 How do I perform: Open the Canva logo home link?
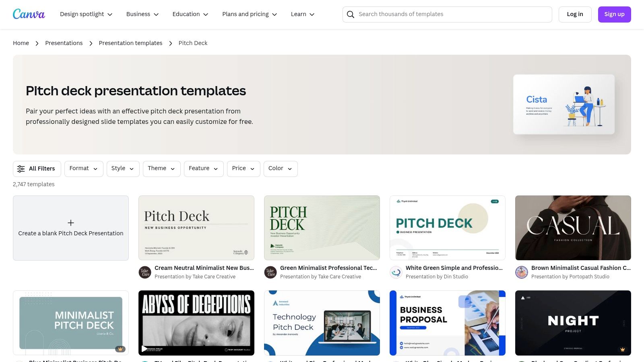[x=29, y=14]
